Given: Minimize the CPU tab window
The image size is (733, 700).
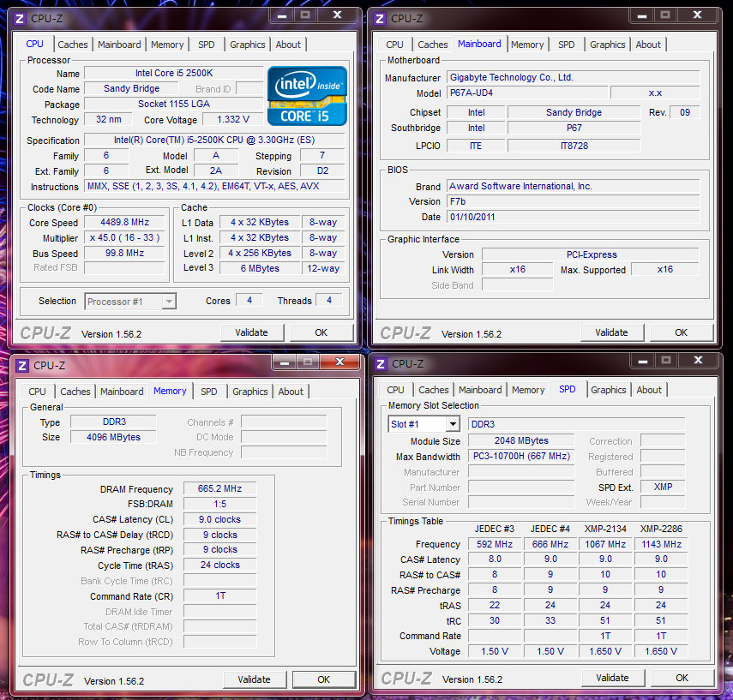Looking at the screenshot, I should click(282, 16).
